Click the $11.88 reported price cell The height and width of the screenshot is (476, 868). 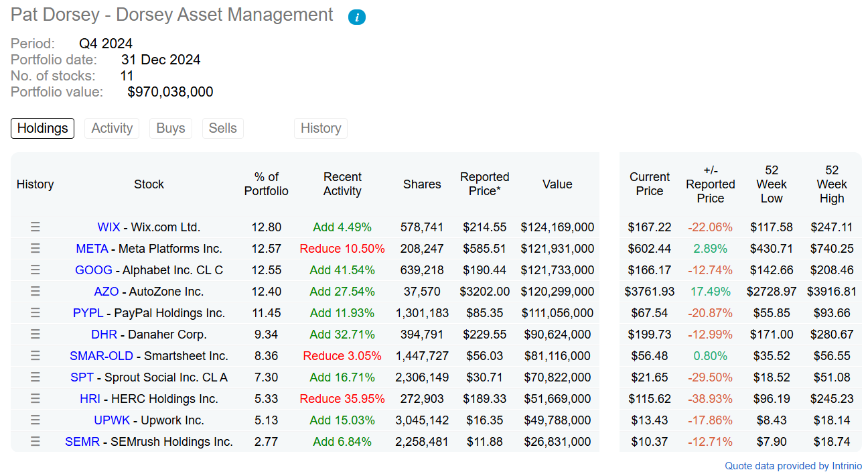click(485, 442)
